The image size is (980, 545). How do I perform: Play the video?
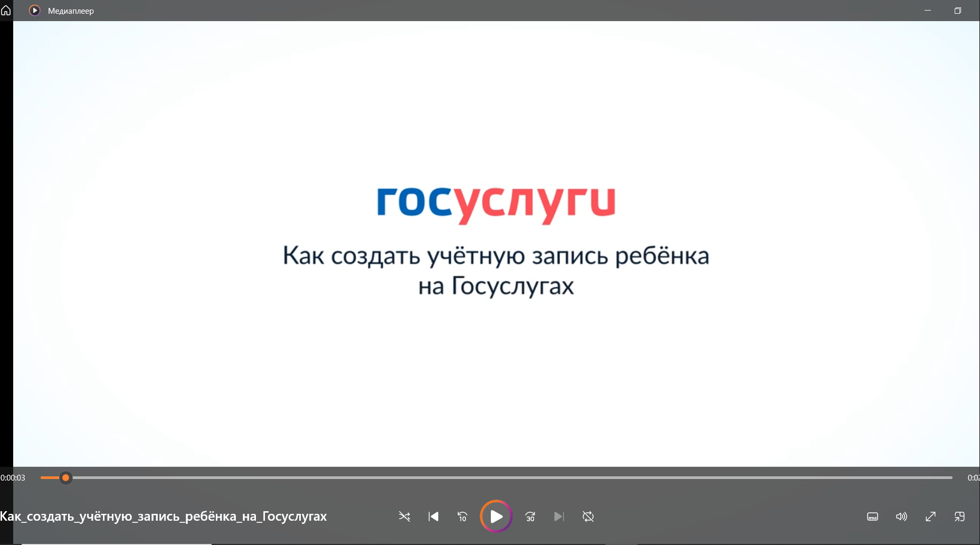tap(496, 516)
